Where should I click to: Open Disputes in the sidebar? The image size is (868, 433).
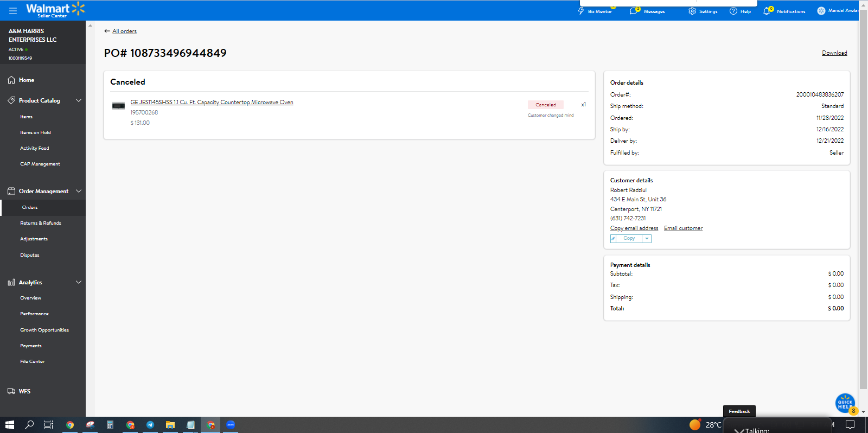[30, 255]
